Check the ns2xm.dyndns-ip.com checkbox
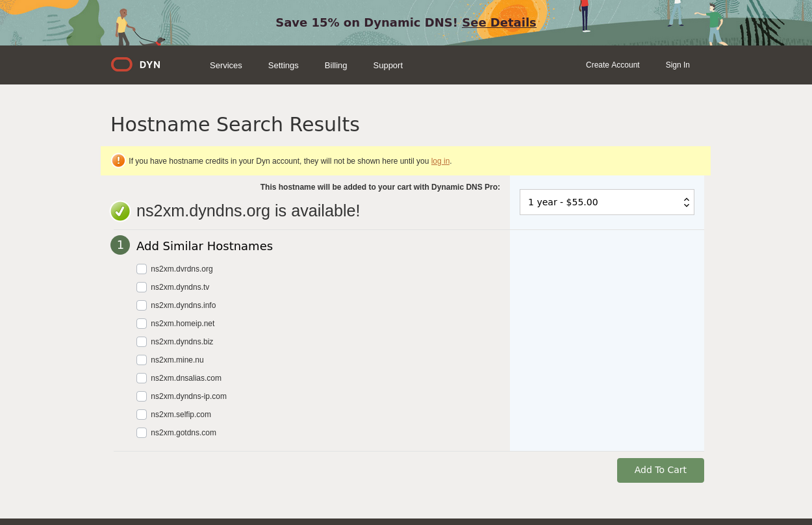Viewport: 812px width, 525px height. coord(142,396)
